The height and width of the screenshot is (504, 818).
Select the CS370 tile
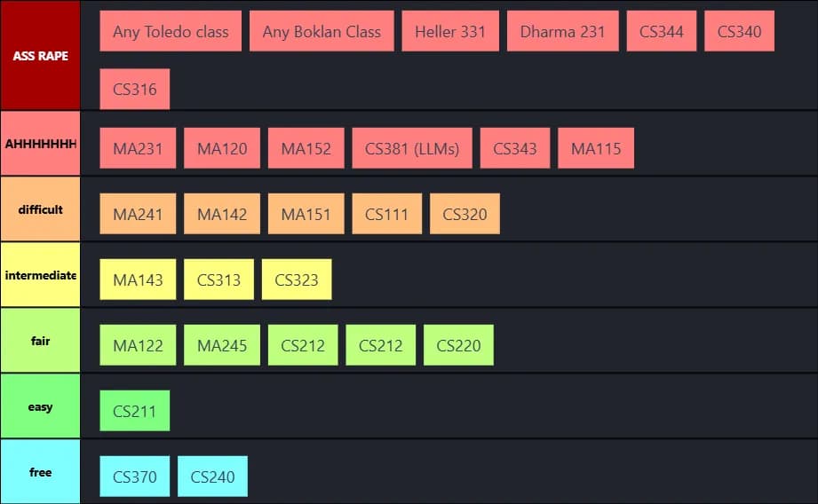(135, 476)
